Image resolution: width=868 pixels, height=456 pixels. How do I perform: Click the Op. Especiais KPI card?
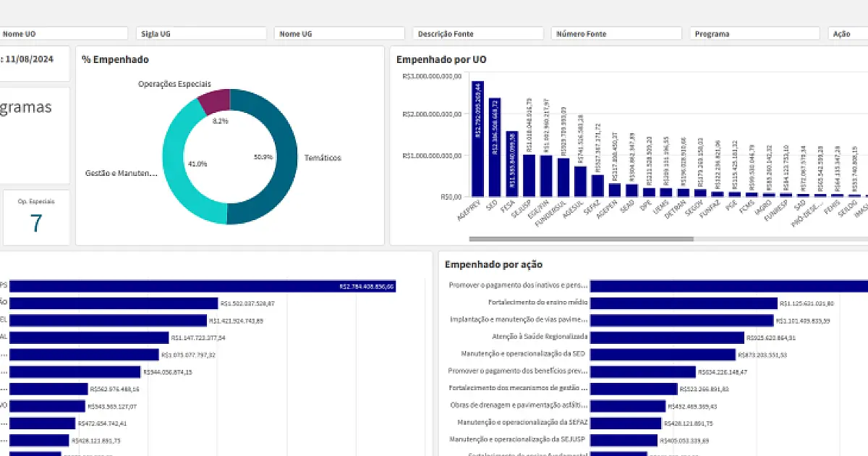click(36, 218)
